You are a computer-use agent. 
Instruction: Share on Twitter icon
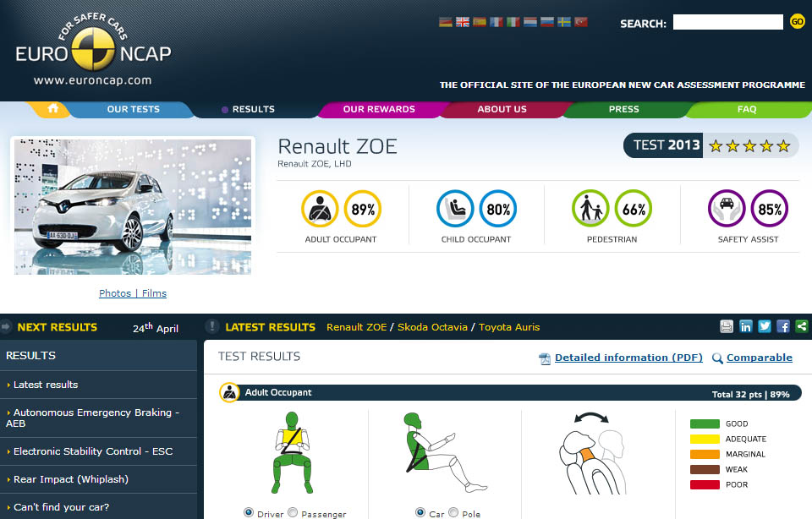point(765,326)
